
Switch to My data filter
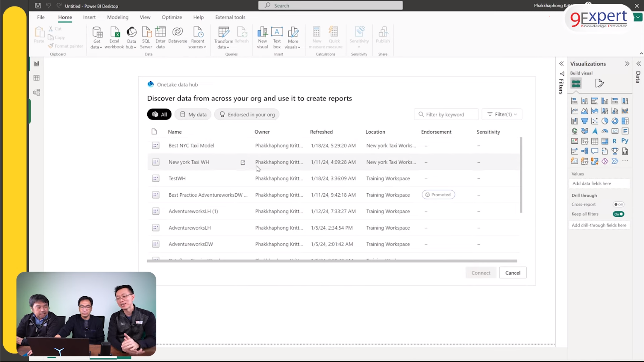(193, 114)
